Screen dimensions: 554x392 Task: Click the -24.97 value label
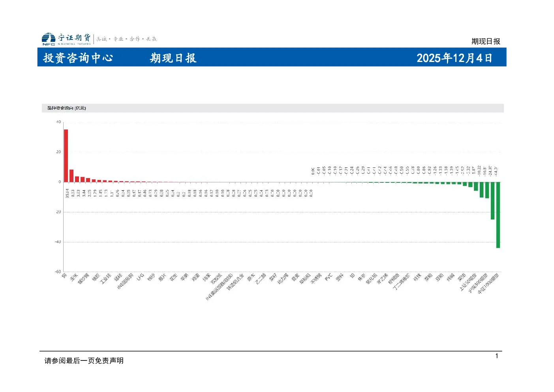(x=490, y=170)
